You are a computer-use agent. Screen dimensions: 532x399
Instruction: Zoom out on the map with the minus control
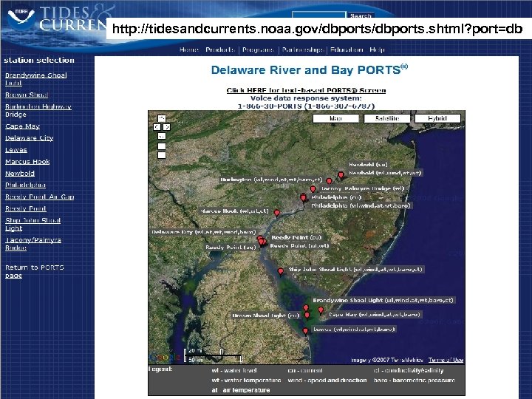pyautogui.click(x=162, y=155)
